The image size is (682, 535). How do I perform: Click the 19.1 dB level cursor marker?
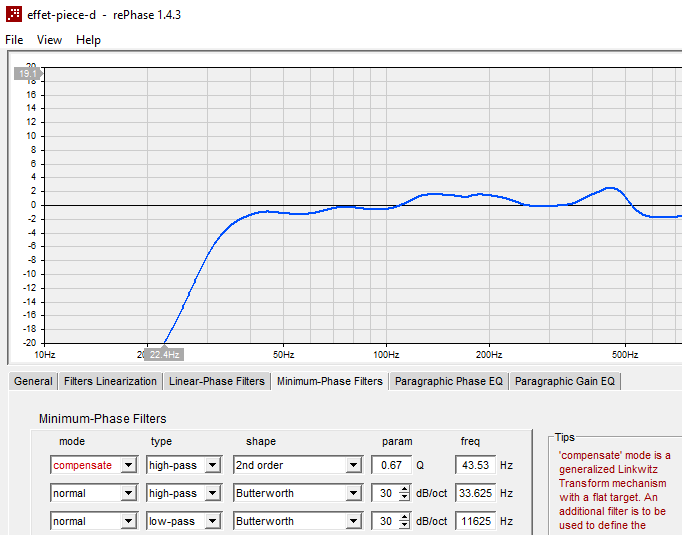point(28,74)
